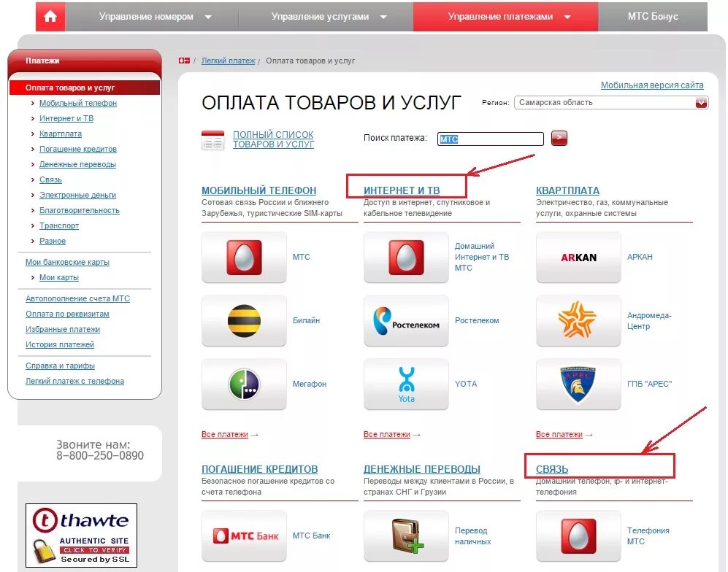The width and height of the screenshot is (728, 572).
Task: Open the ПОГАШЕНИЕ КРЕДИТОВ category heading
Action: pyautogui.click(x=259, y=469)
